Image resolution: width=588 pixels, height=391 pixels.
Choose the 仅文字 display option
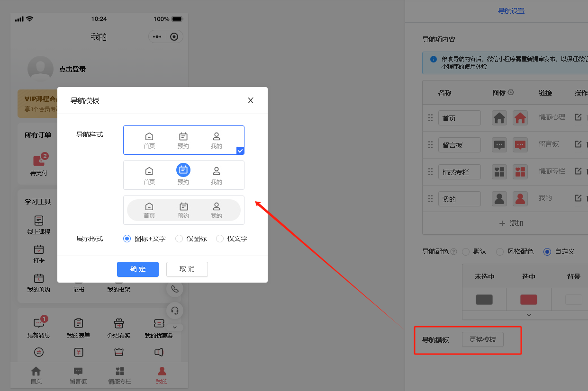[232, 239]
